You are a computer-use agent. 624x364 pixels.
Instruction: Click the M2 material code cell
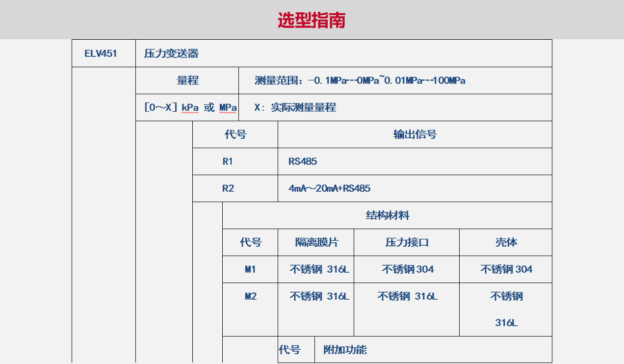(250, 296)
